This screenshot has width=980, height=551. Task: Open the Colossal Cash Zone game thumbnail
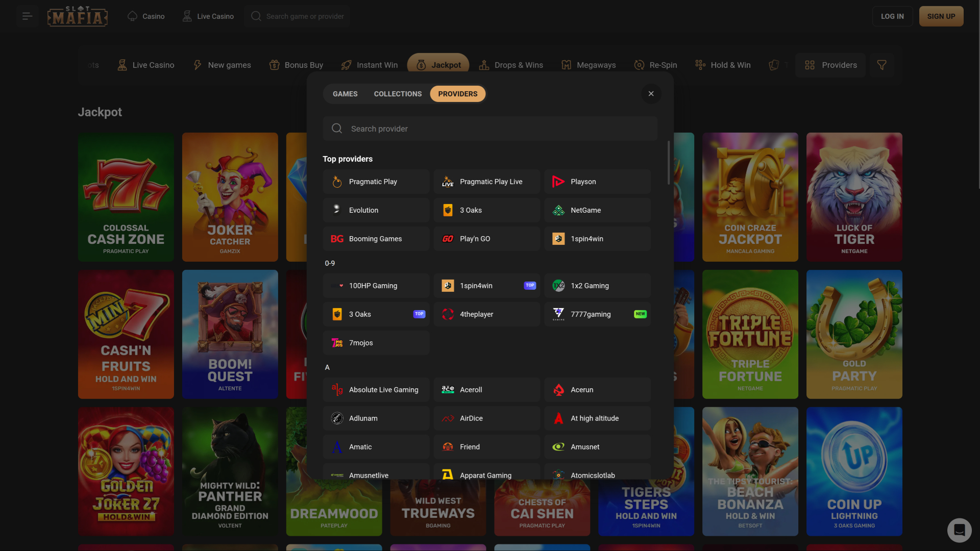(x=126, y=197)
